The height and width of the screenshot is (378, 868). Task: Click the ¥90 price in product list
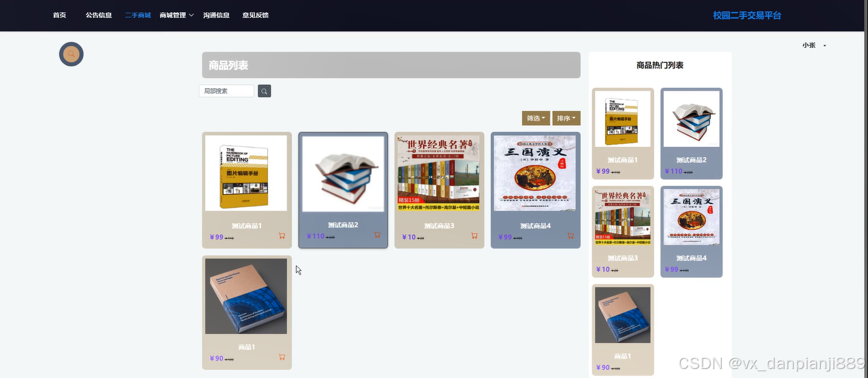(x=217, y=359)
